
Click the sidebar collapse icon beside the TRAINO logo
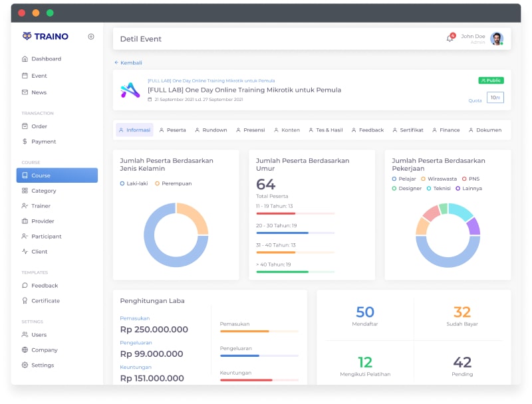[x=91, y=37]
